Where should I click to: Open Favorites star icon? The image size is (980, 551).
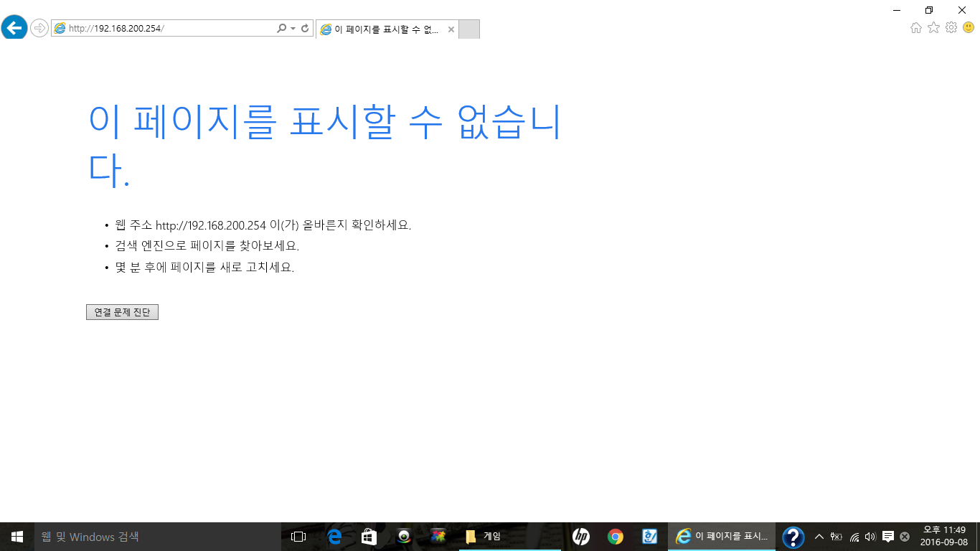pos(933,28)
